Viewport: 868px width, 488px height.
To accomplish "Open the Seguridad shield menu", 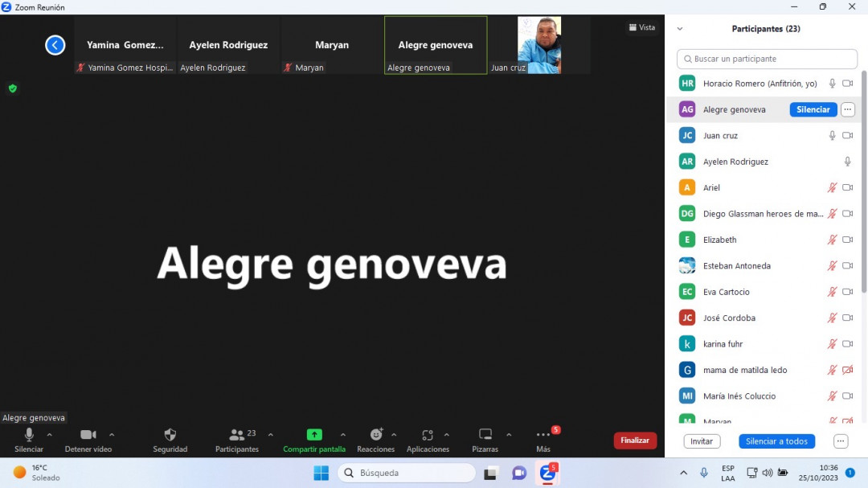I will 170,441.
